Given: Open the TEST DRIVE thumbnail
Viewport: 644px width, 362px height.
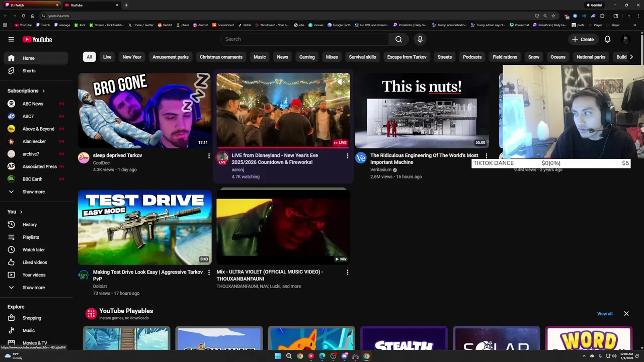Looking at the screenshot, I should [145, 227].
